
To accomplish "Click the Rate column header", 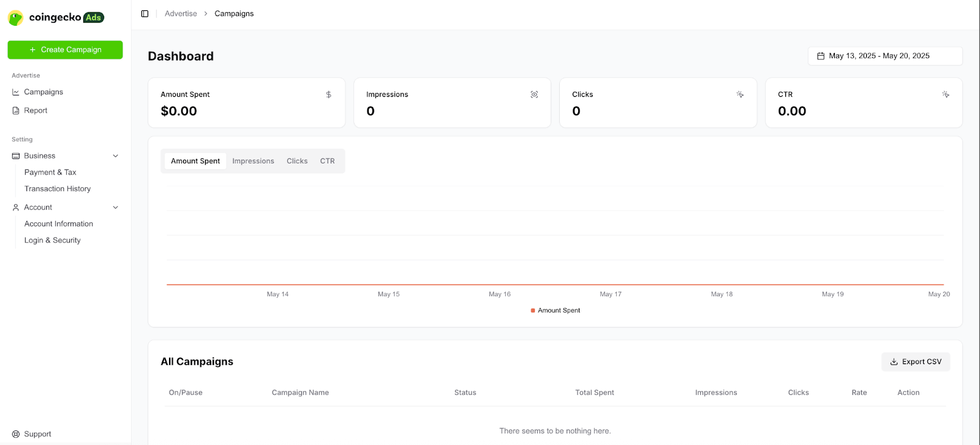I will click(x=859, y=392).
